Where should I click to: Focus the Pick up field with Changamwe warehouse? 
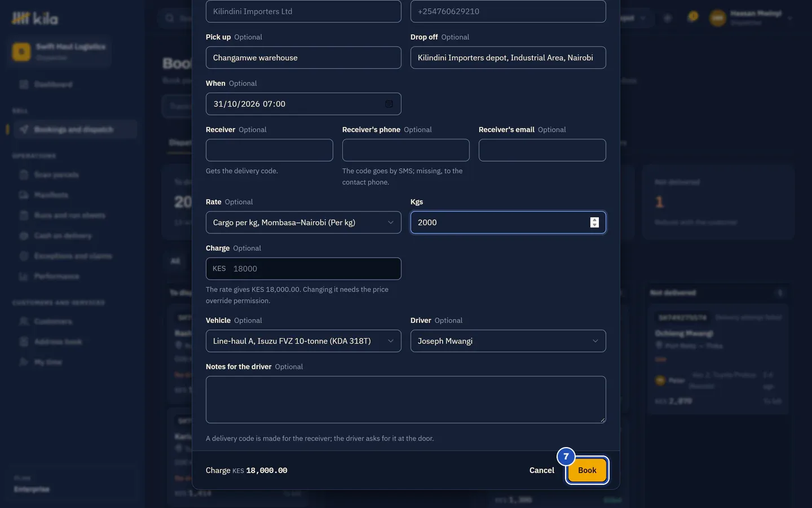pos(303,58)
